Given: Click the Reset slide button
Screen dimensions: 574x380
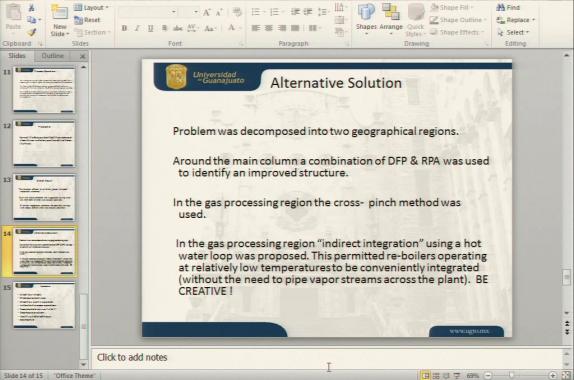Looking at the screenshot, I should tap(87, 20).
